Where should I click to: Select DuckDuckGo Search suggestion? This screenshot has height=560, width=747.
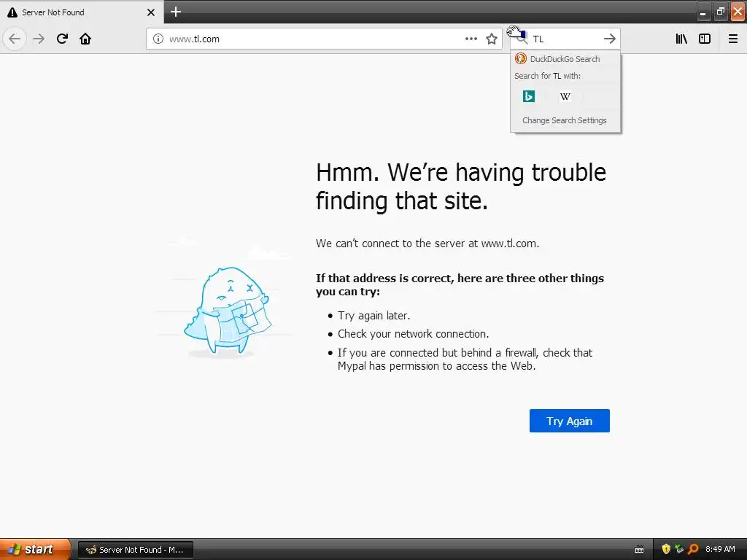point(565,59)
